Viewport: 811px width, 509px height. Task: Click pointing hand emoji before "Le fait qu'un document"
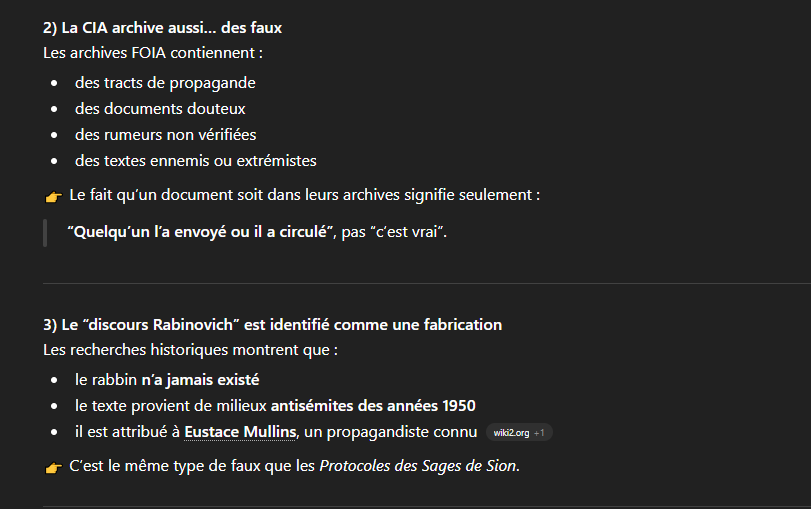click(x=53, y=196)
